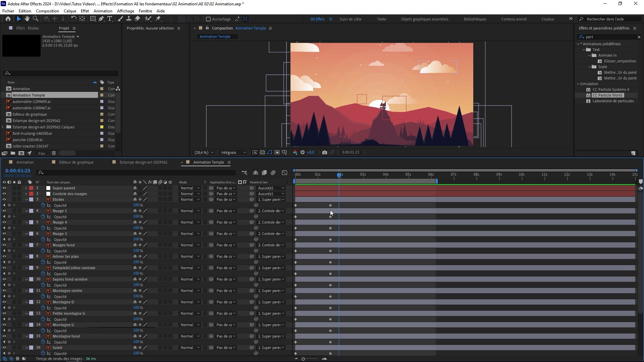Toggle stopwatch for Etoiles Opacité
The image size is (644, 362).
click(43, 205)
